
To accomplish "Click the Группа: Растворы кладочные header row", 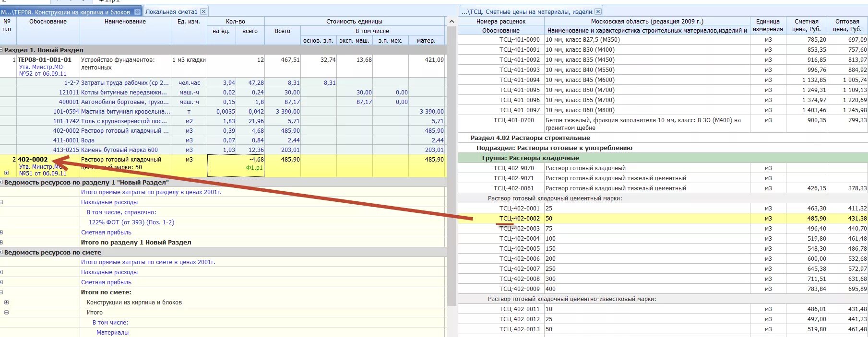I will coord(663,158).
